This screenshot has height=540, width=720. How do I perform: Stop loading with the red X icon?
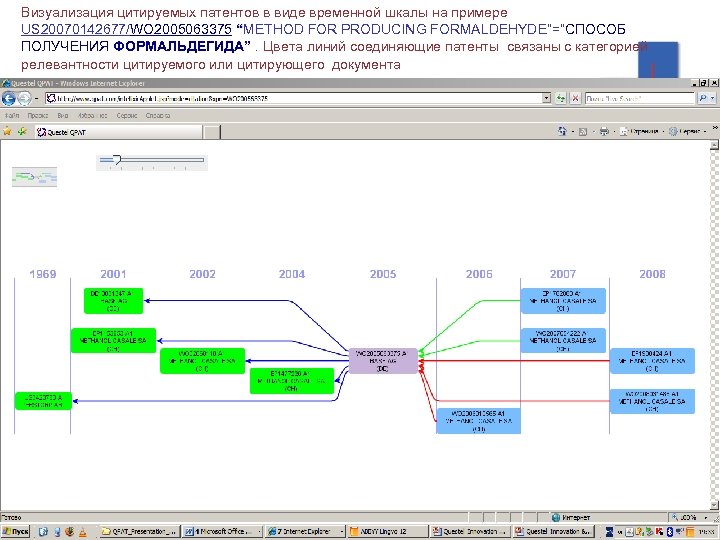(575, 98)
